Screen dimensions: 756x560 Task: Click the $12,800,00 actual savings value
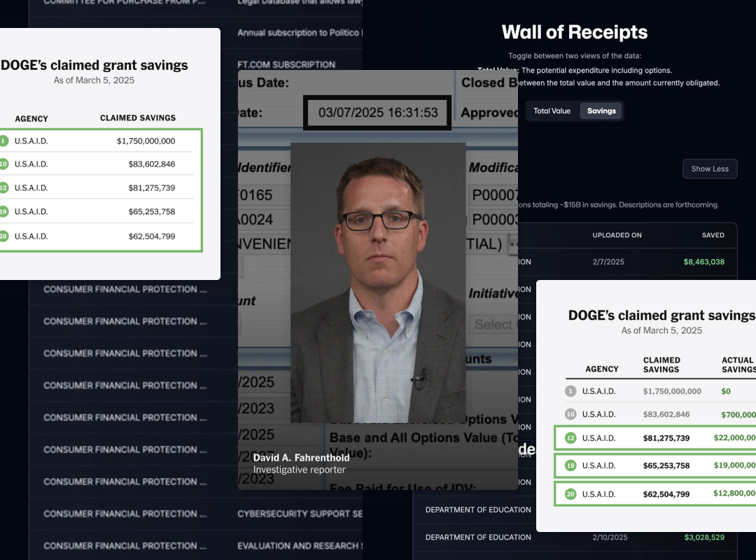(734, 493)
